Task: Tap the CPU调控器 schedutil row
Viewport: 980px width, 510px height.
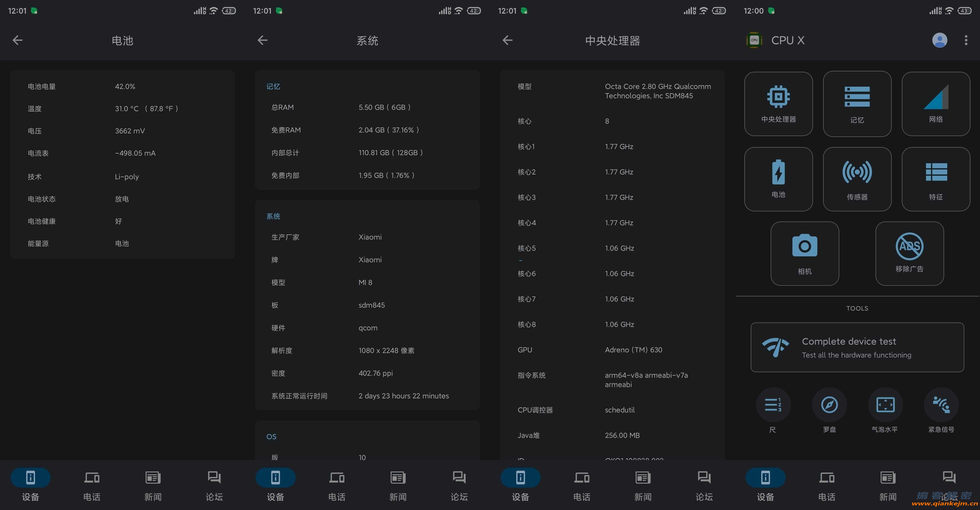Action: coord(612,410)
